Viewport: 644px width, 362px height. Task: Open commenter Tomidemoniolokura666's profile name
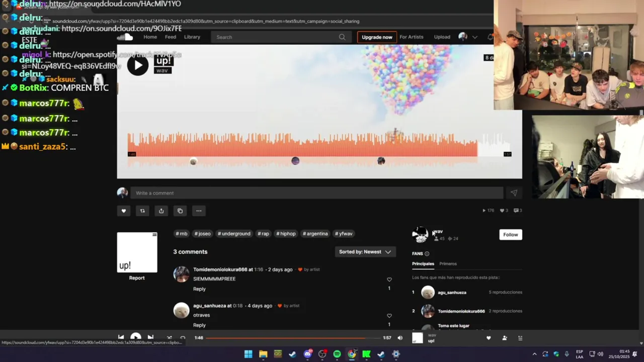(220, 269)
